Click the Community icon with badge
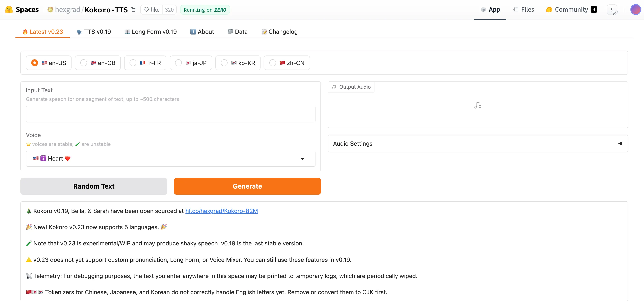Viewport: 644px width, 307px height. (573, 9)
